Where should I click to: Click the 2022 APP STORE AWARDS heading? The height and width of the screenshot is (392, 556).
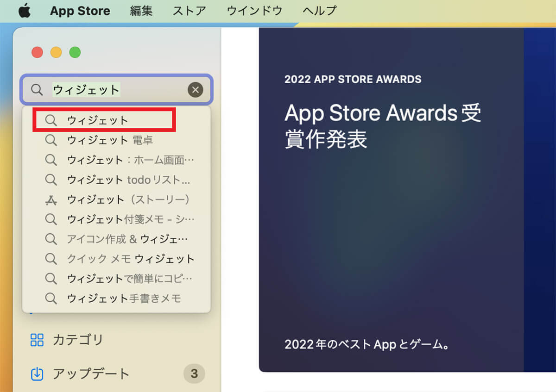tap(353, 79)
